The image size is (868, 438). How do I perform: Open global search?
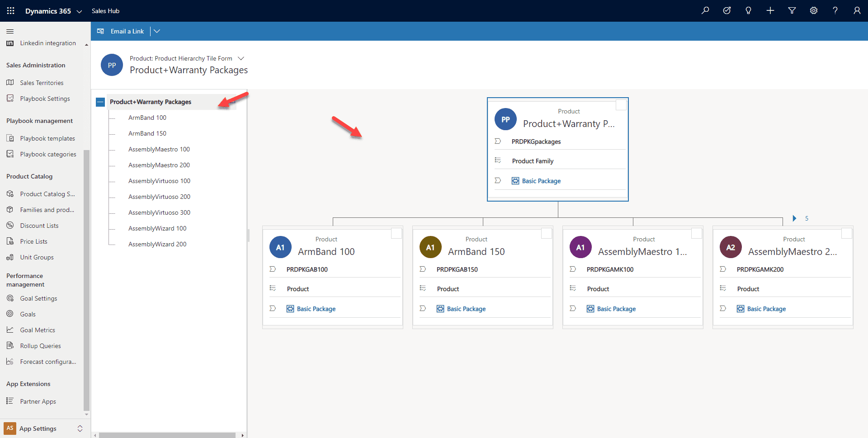705,10
